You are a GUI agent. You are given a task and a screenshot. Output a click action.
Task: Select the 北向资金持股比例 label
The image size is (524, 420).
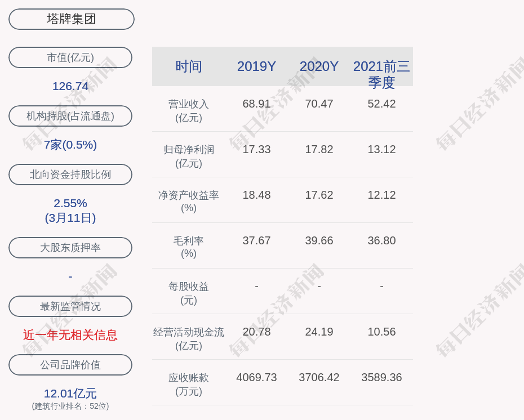click(x=70, y=175)
